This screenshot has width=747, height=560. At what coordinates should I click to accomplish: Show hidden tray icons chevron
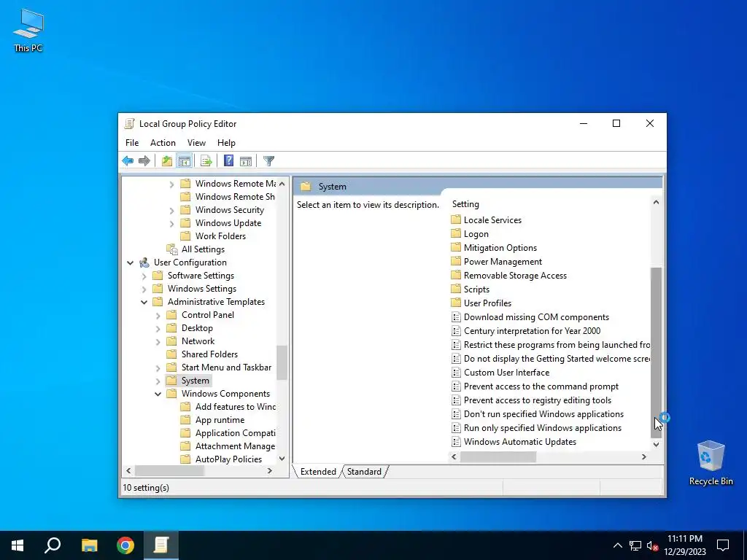617,545
